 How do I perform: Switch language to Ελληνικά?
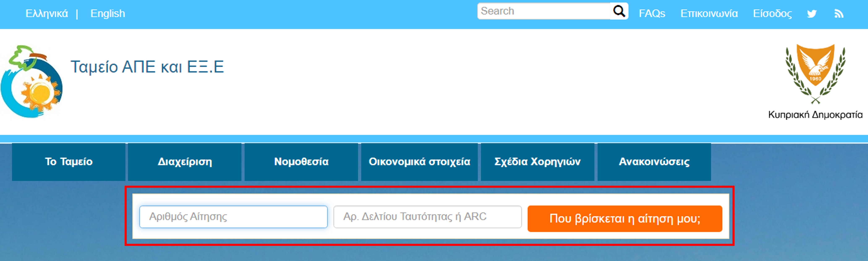tap(47, 13)
